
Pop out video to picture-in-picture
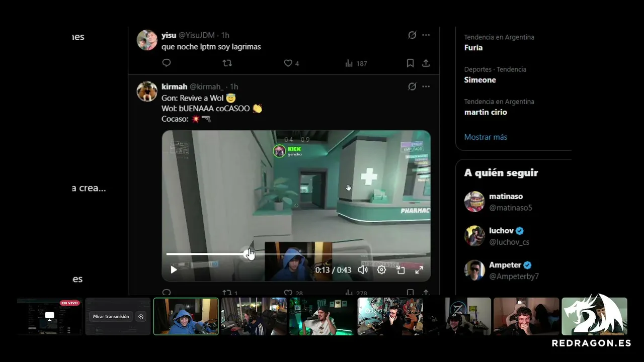pyautogui.click(x=400, y=270)
